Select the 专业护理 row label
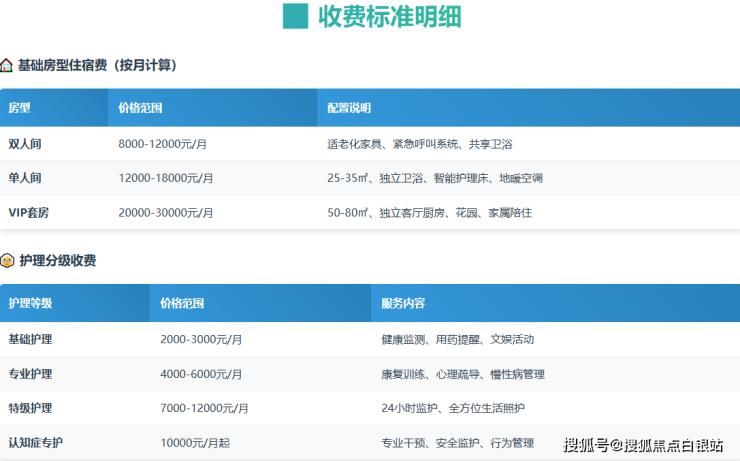The height and width of the screenshot is (461, 740). tap(30, 374)
